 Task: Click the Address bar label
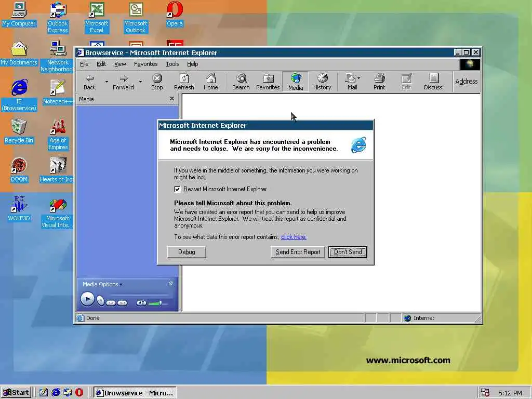[466, 82]
